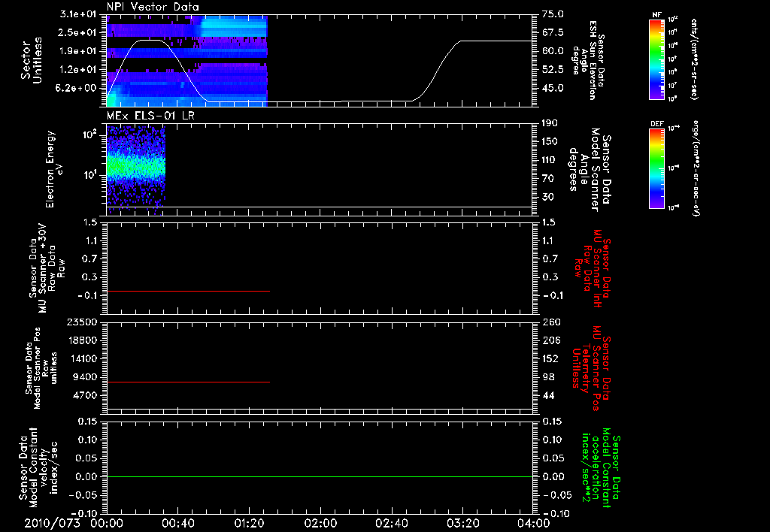The image size is (770, 532).
Task: Click the "30" scanner angle tick value
Action: (x=547, y=198)
